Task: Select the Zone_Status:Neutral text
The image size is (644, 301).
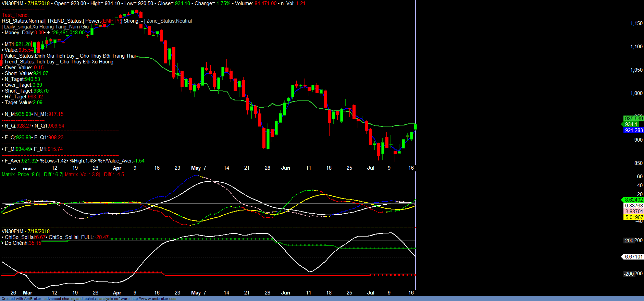Action: 169,21
